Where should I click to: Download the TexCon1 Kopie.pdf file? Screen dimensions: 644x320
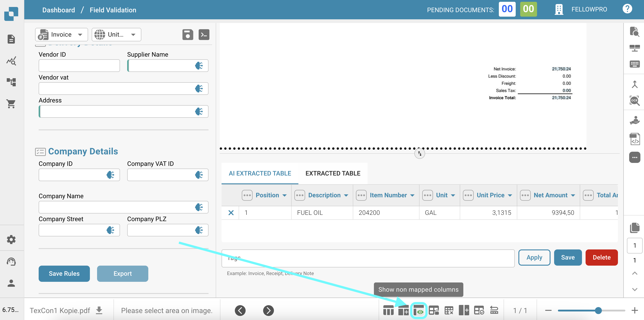(99, 310)
